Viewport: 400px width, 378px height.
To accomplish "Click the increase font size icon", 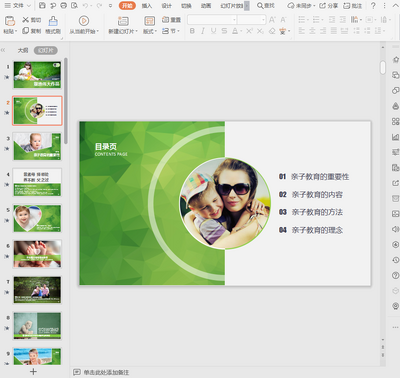I will coord(272,20).
